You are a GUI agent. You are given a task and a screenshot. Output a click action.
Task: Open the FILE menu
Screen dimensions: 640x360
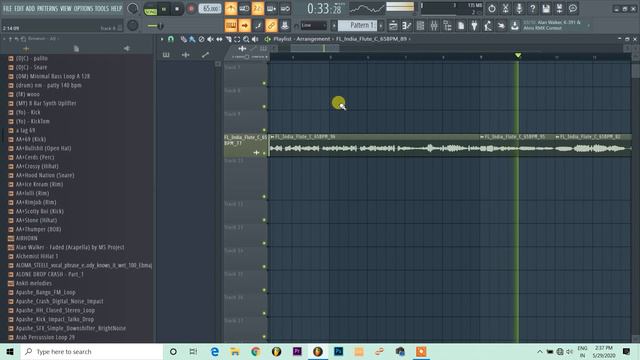(7, 8)
